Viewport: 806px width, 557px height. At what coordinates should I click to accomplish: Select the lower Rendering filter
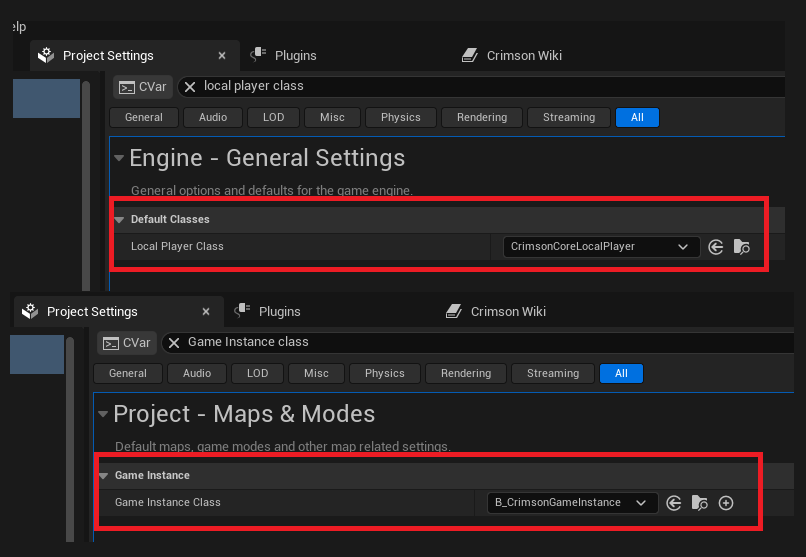[466, 374]
